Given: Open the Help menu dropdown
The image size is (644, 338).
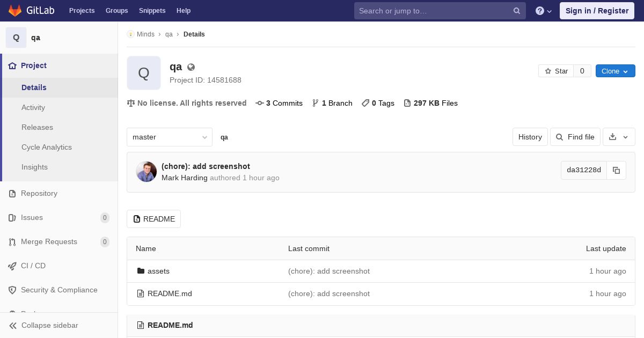Looking at the screenshot, I should (x=544, y=11).
